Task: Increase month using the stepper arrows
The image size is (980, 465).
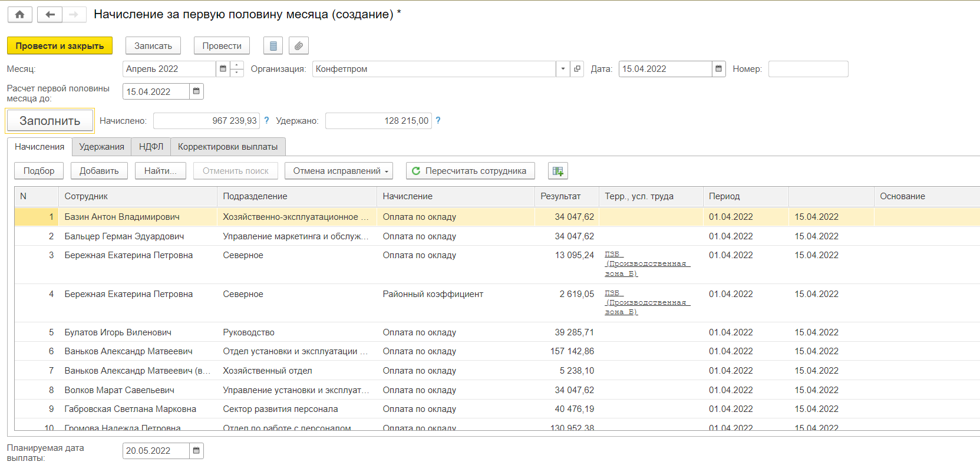Action: click(x=237, y=65)
